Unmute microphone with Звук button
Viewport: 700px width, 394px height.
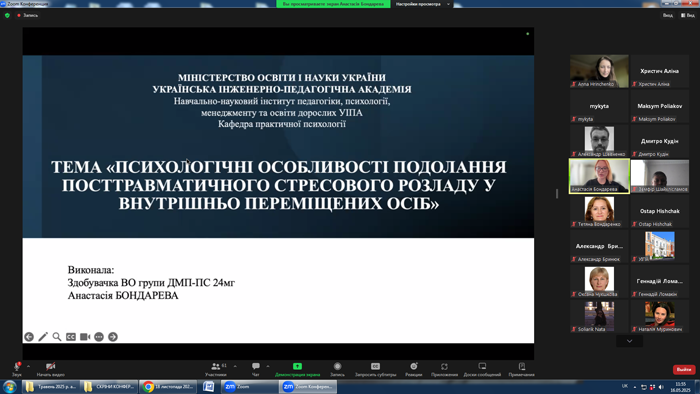17,369
